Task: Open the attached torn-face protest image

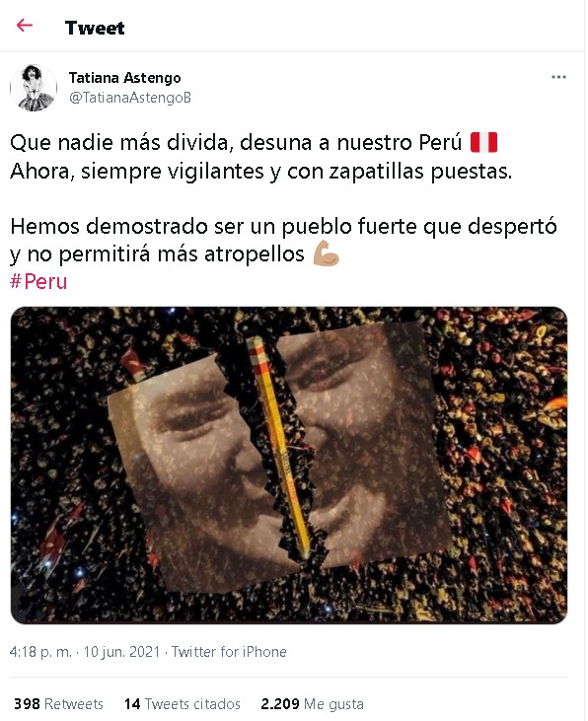Action: [289, 465]
